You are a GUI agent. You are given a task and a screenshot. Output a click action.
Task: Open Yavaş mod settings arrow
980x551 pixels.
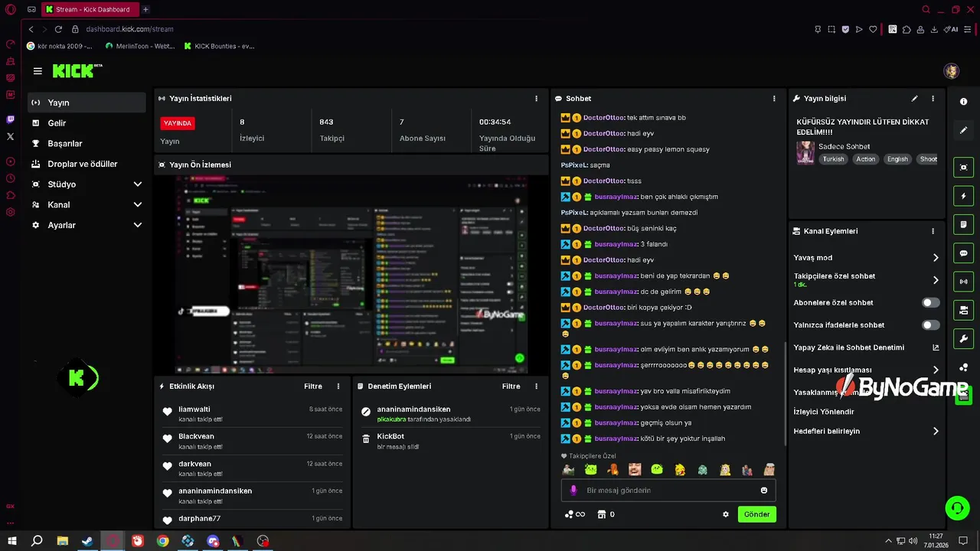click(936, 258)
